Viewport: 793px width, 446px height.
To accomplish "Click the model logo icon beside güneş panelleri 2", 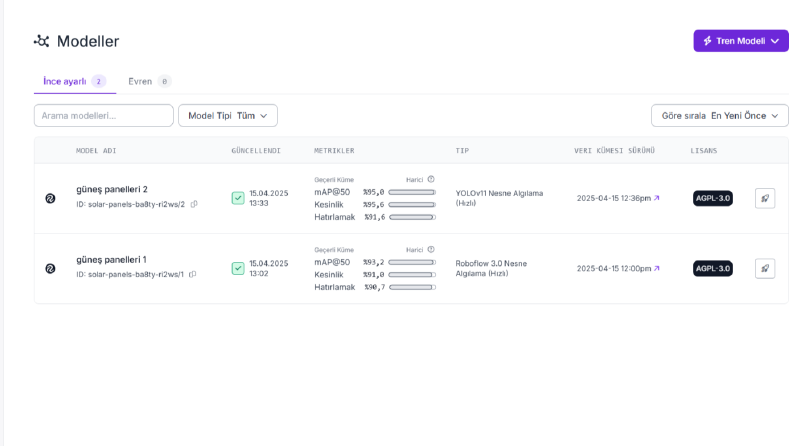I will coord(50,198).
